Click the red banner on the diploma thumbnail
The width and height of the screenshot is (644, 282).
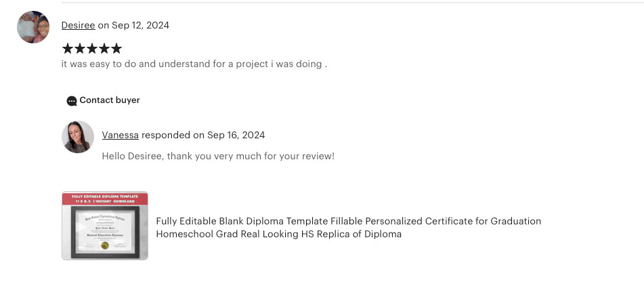coord(105,199)
